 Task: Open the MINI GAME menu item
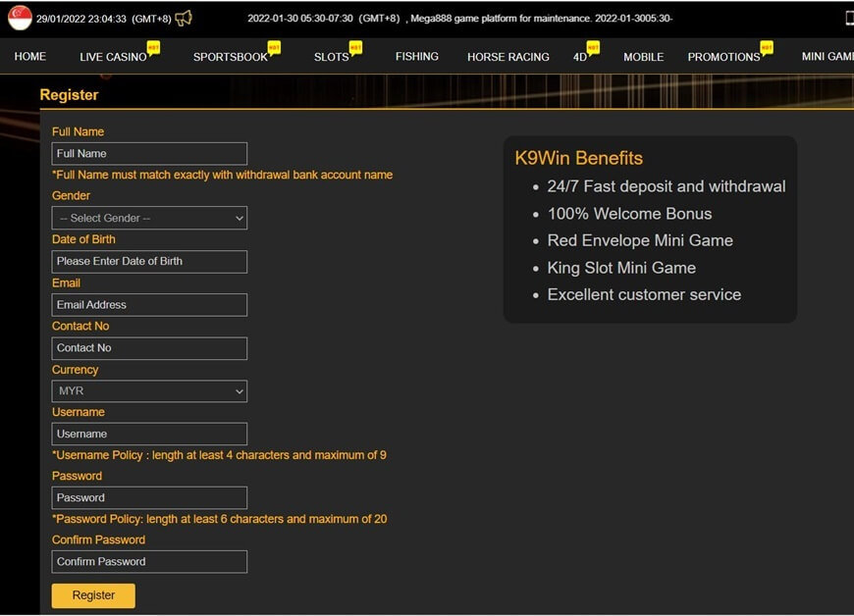click(827, 57)
